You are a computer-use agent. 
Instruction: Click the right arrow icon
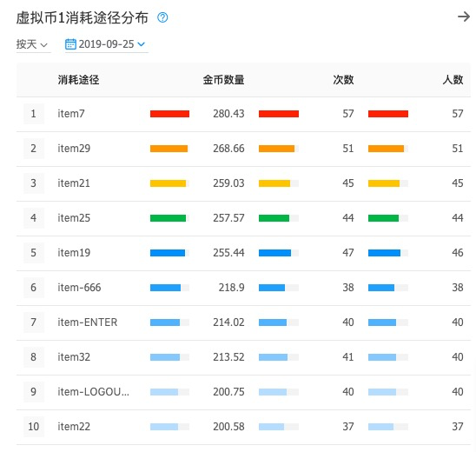pos(464,17)
